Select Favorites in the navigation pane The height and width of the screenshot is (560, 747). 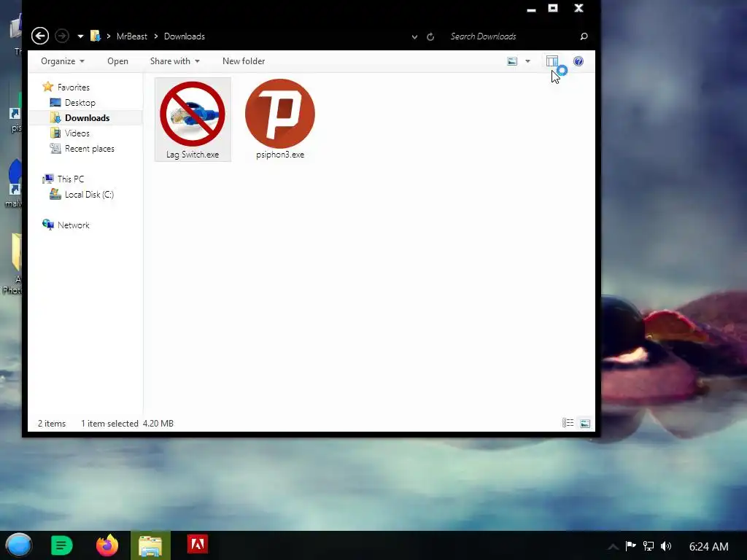tap(74, 87)
